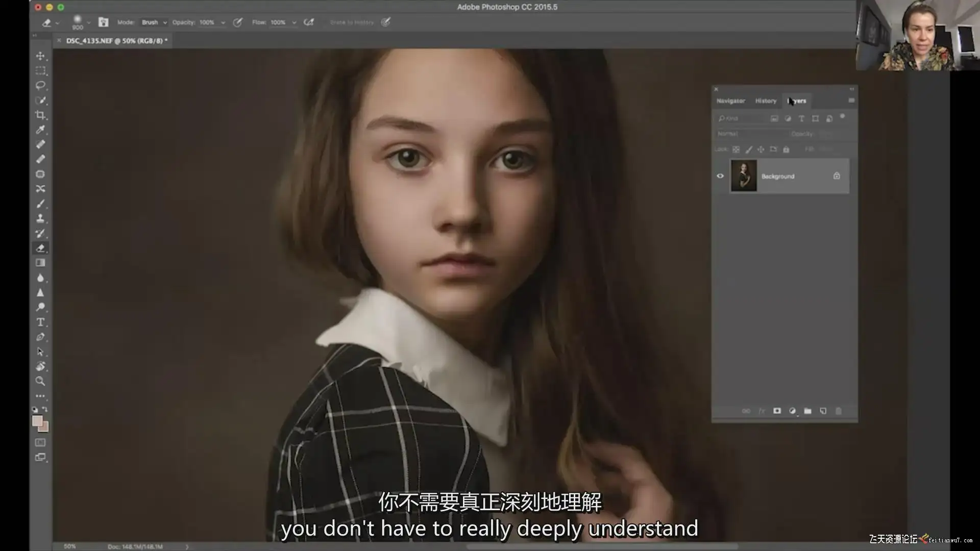
Task: Toggle Erase to History checkbox
Action: 325,22
